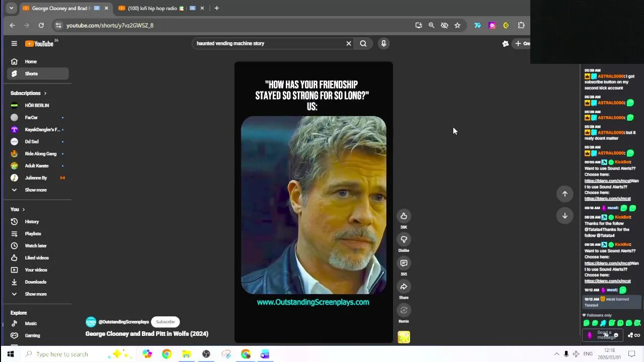
Task: Click the YouTube logo
Action: point(40,44)
